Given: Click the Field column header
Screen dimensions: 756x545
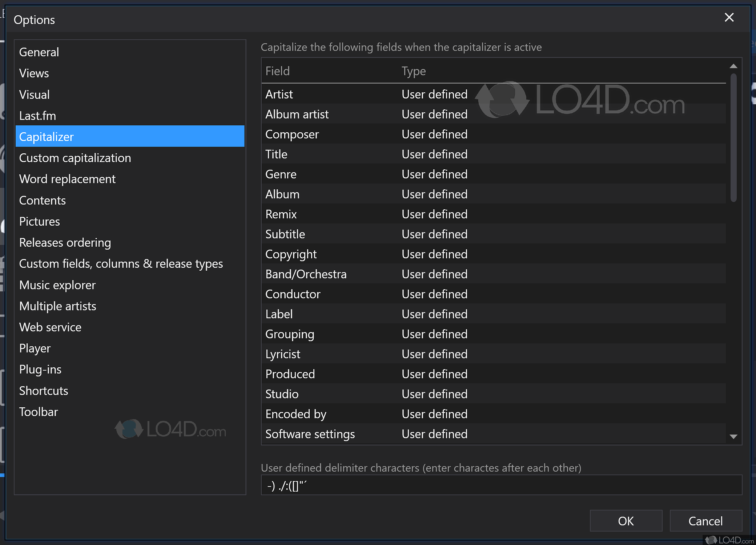Looking at the screenshot, I should 277,71.
